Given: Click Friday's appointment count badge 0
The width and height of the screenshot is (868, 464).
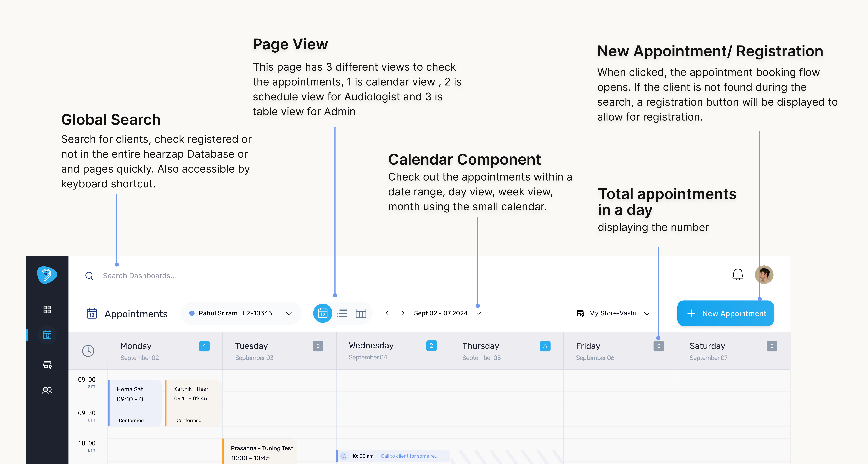Looking at the screenshot, I should coord(659,346).
